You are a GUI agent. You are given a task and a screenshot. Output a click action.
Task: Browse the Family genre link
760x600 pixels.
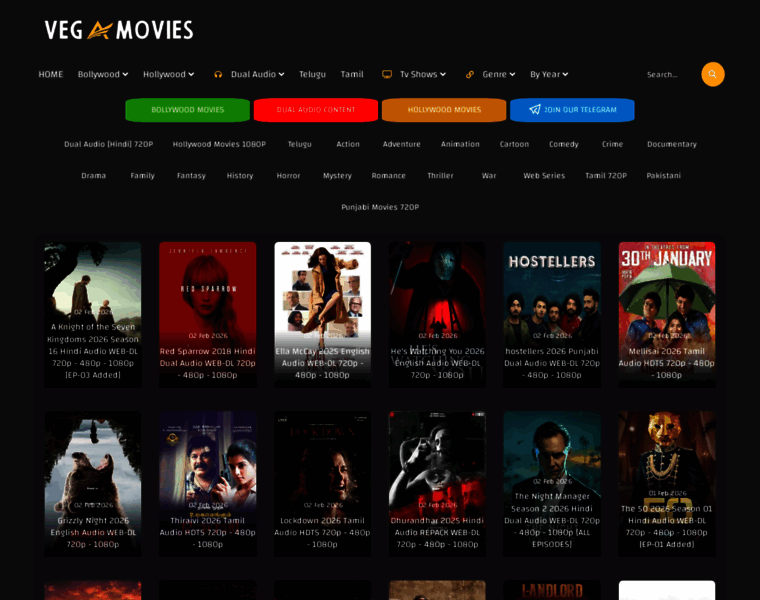[x=142, y=175]
